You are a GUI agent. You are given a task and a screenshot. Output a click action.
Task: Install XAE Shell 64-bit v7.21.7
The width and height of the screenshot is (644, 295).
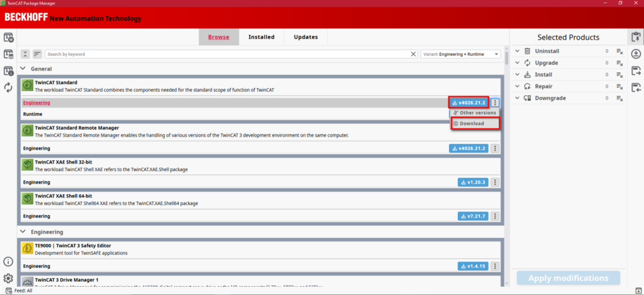pyautogui.click(x=473, y=216)
